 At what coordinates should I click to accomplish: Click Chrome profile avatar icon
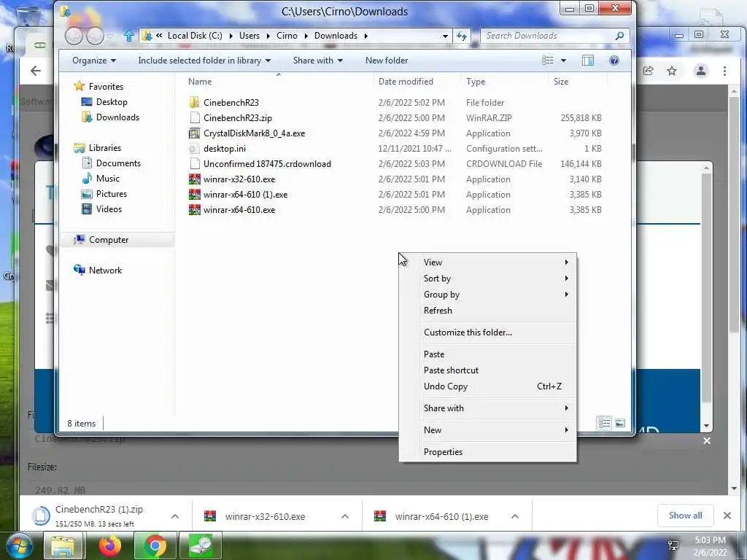click(x=701, y=71)
